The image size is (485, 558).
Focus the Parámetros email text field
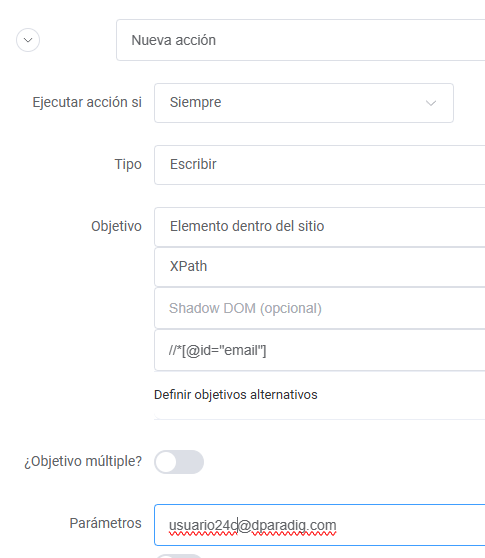pos(320,525)
